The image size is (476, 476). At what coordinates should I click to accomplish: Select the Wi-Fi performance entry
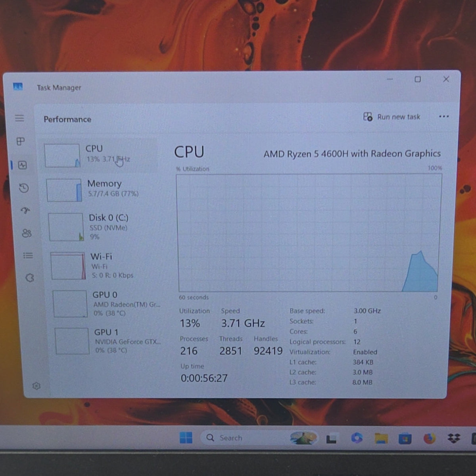click(105, 266)
